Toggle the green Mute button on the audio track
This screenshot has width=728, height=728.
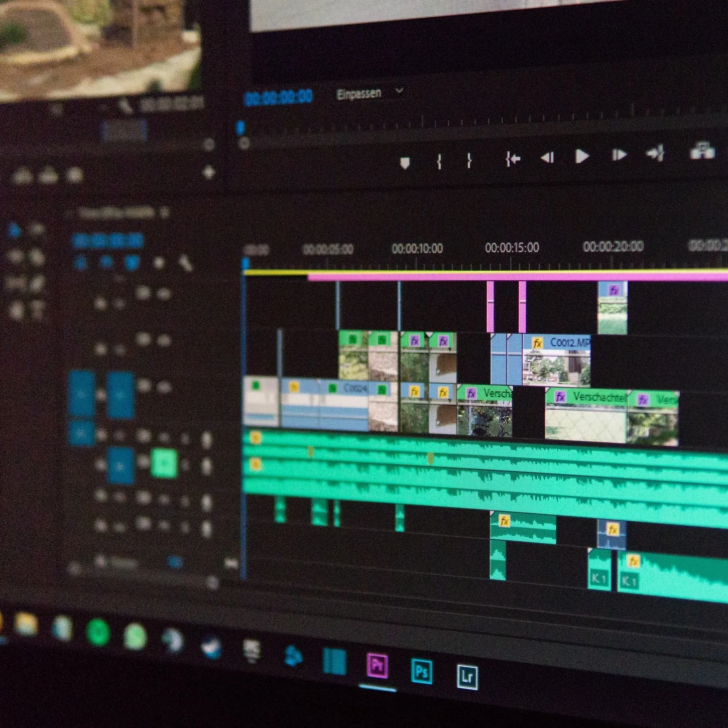pyautogui.click(x=164, y=462)
